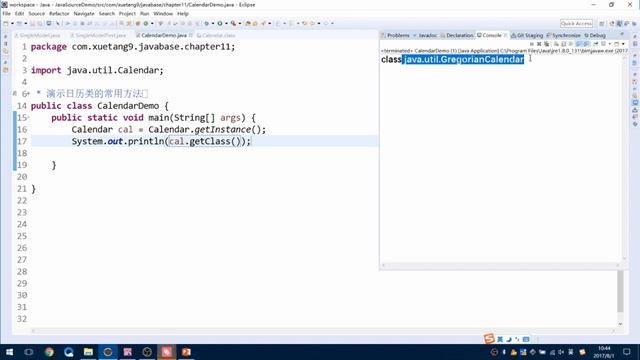Screen dimensions: 640x360
Task: Open the Window menu
Action: pyautogui.click(x=163, y=13)
